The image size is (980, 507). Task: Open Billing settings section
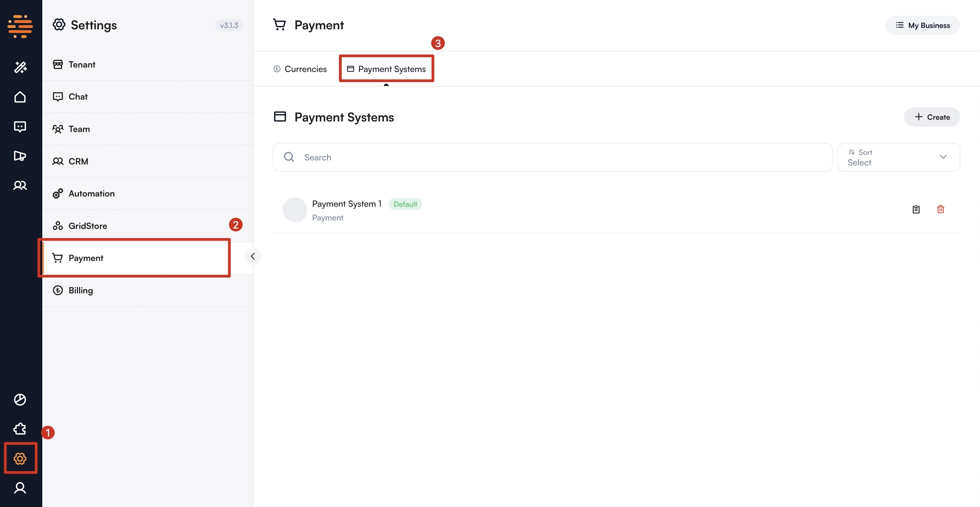(81, 290)
